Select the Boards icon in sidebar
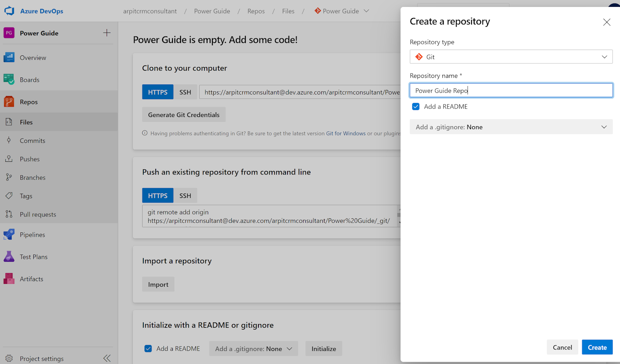620x364 pixels. (9, 79)
